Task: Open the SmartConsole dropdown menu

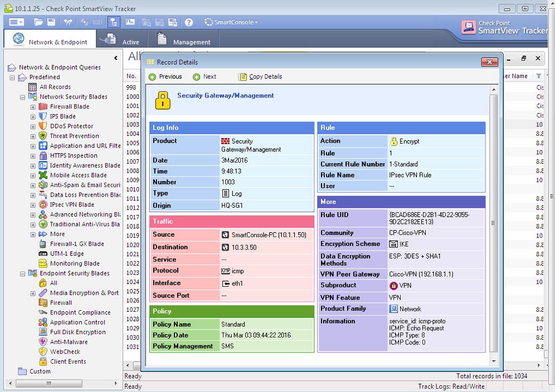Action: [231, 22]
